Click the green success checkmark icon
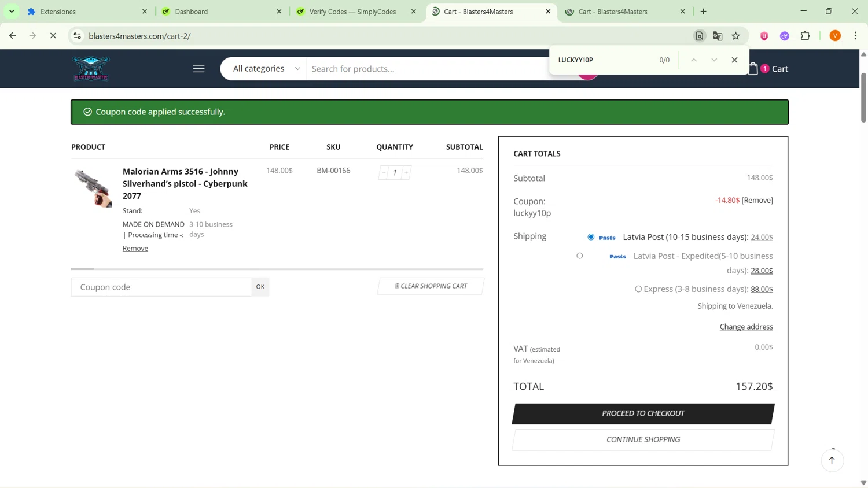 click(x=88, y=112)
